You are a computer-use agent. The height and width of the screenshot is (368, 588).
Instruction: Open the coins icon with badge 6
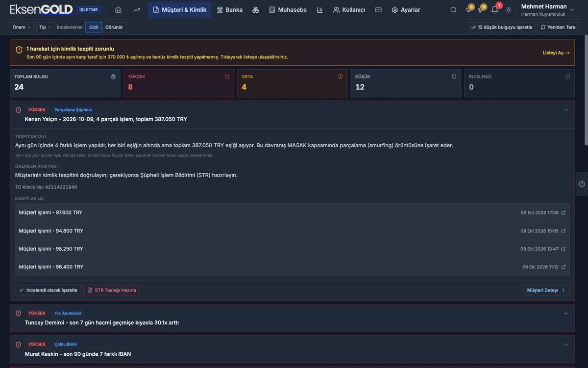[468, 10]
